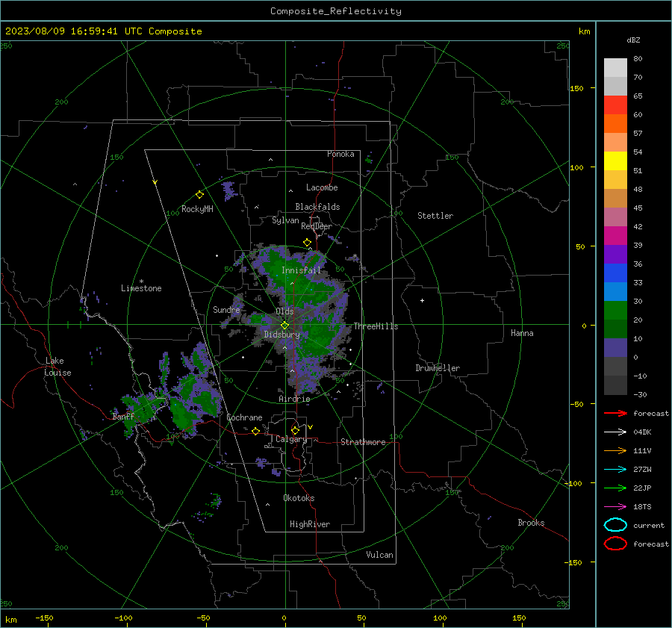
Task: Click the white 04DK arrow in legend
Action: click(x=615, y=432)
